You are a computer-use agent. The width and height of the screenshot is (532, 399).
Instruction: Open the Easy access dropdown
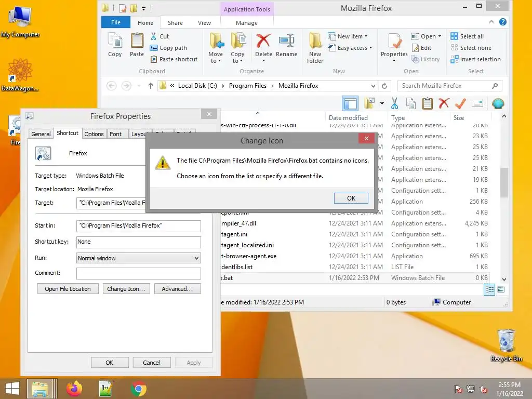370,48
